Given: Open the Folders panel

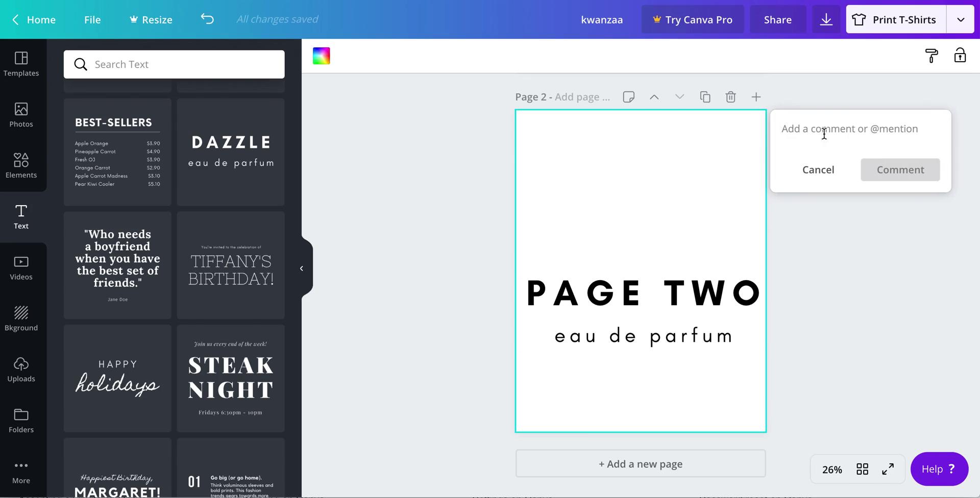Looking at the screenshot, I should click(x=21, y=421).
